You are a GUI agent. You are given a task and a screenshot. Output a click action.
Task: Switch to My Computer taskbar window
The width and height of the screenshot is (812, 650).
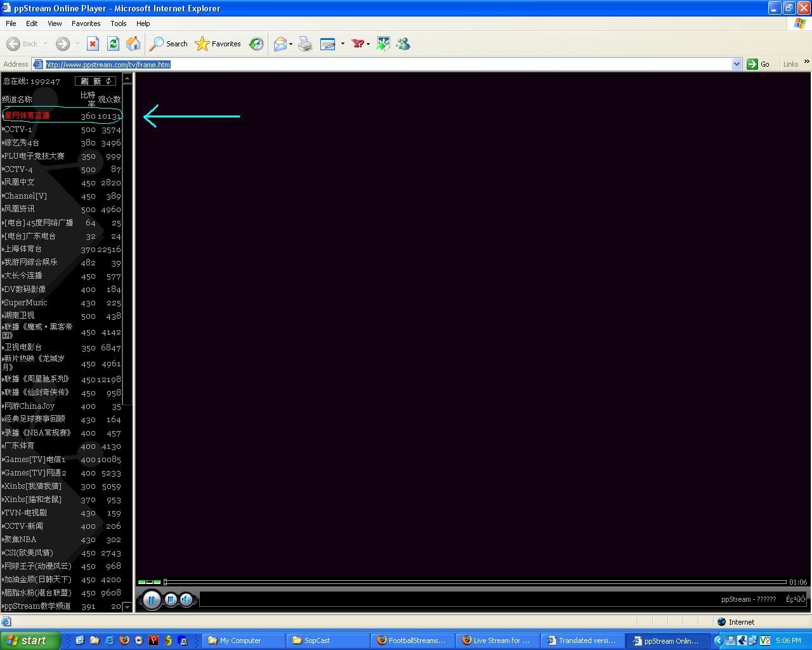click(243, 640)
